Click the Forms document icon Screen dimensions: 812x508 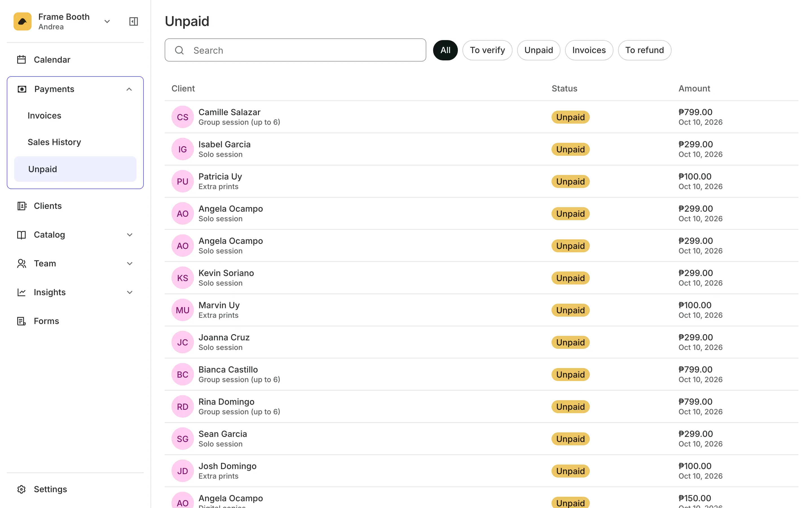click(21, 321)
